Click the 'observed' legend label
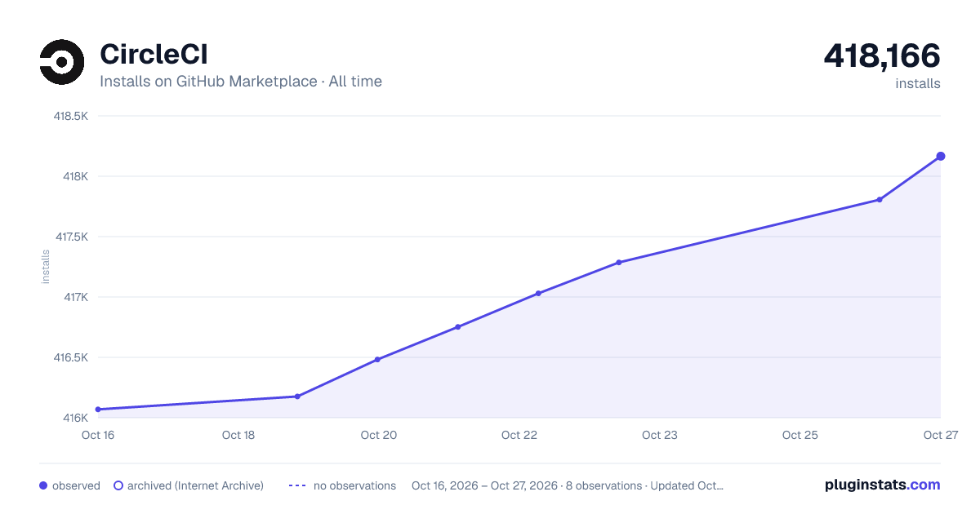 pos(76,485)
